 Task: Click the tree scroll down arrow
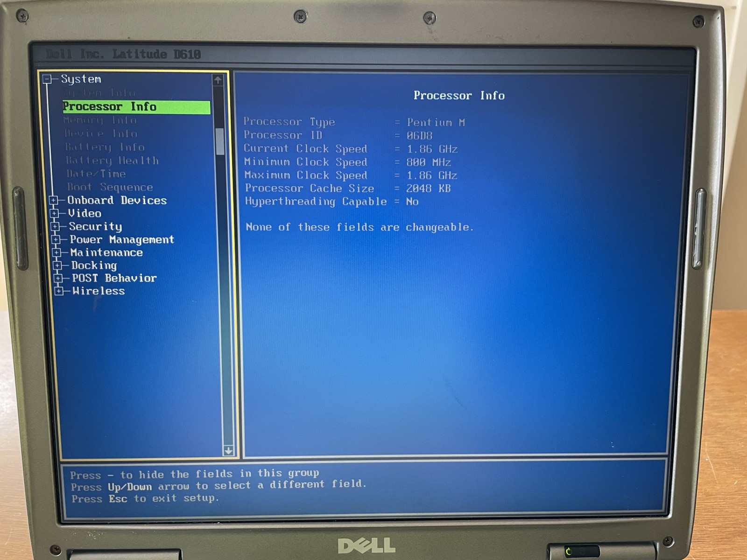pos(228,450)
